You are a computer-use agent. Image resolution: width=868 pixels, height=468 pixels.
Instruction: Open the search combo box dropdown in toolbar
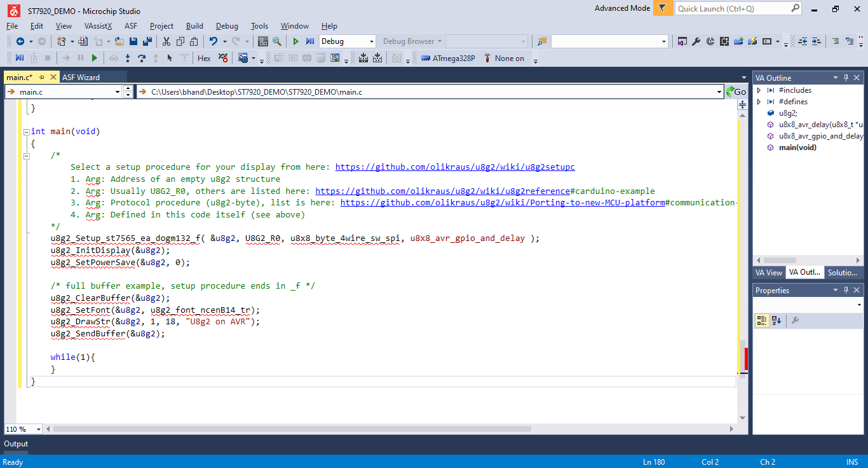(x=665, y=41)
